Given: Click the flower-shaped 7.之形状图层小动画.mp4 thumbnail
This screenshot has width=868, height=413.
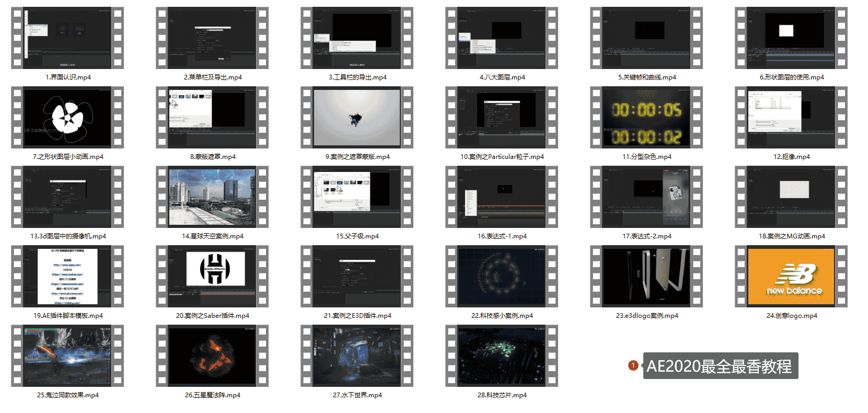Looking at the screenshot, I should (x=67, y=117).
